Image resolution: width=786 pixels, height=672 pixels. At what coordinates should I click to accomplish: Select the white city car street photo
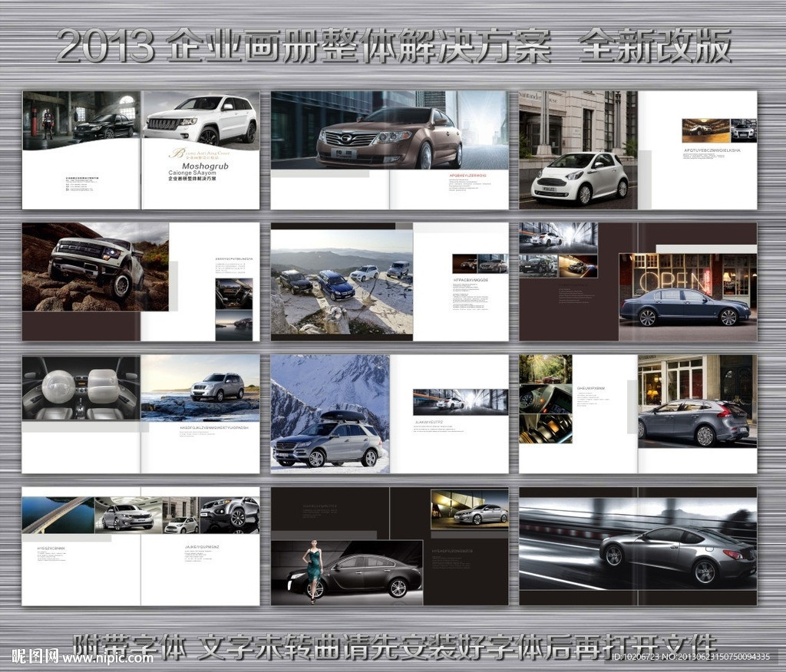pyautogui.click(x=578, y=150)
